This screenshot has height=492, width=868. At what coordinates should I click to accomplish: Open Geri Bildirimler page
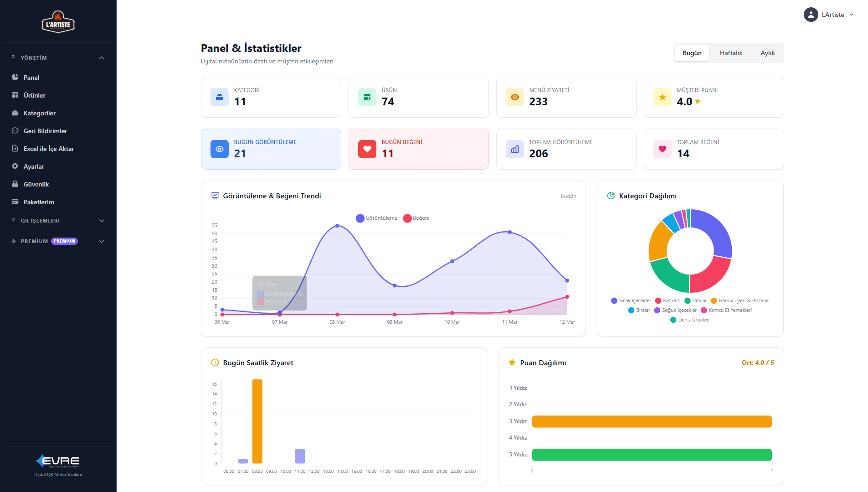[58, 131]
